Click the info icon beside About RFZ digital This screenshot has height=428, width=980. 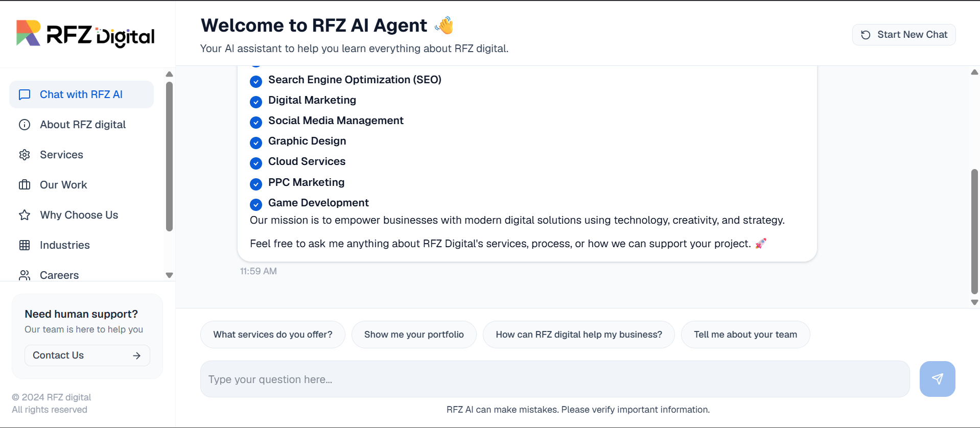coord(25,125)
